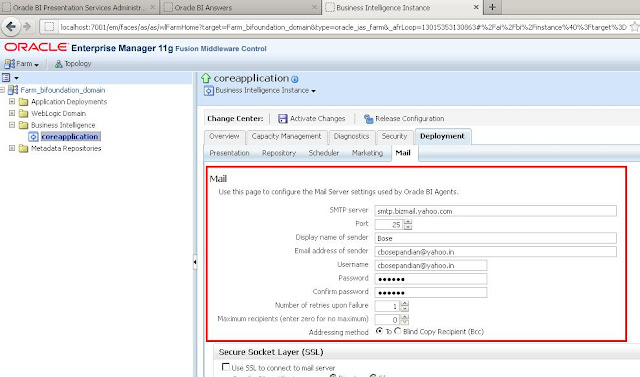
Task: Click the green up-arrow status icon
Action: click(x=206, y=78)
